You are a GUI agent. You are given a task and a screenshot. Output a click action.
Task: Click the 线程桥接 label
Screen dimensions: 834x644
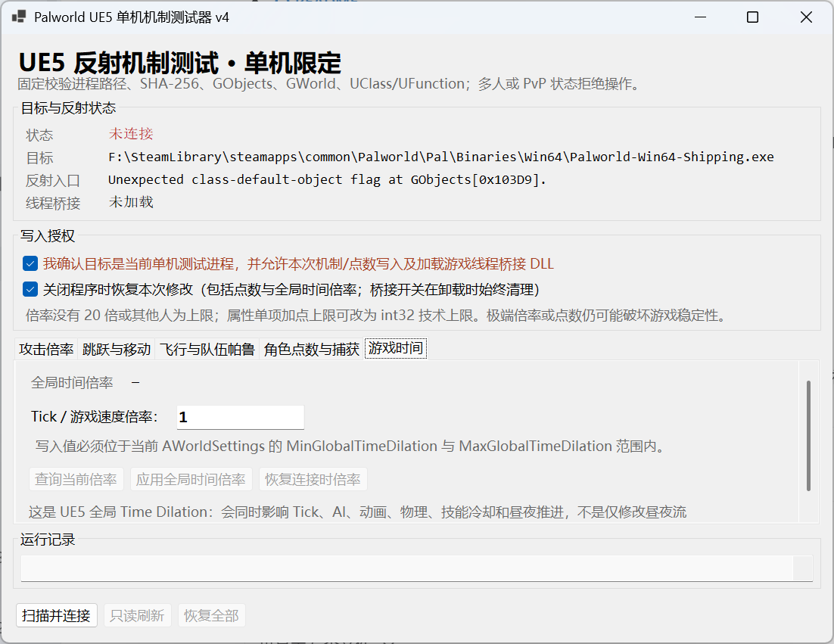point(53,203)
